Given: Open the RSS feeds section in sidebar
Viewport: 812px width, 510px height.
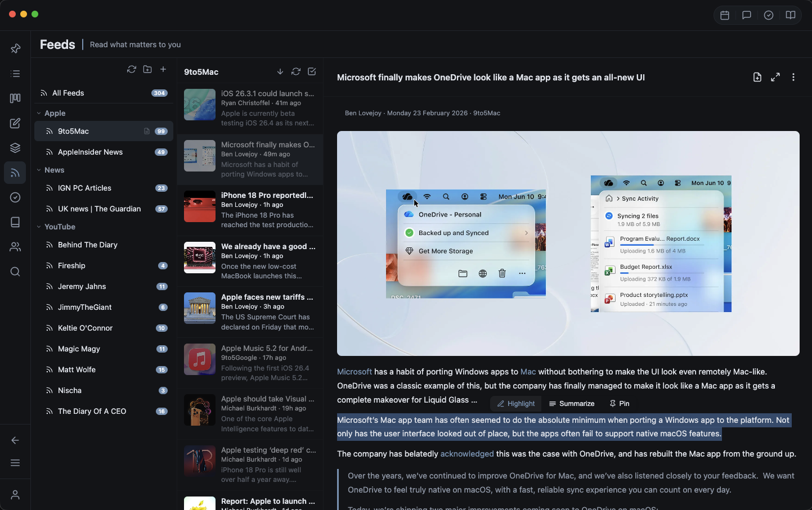Looking at the screenshot, I should click(15, 173).
